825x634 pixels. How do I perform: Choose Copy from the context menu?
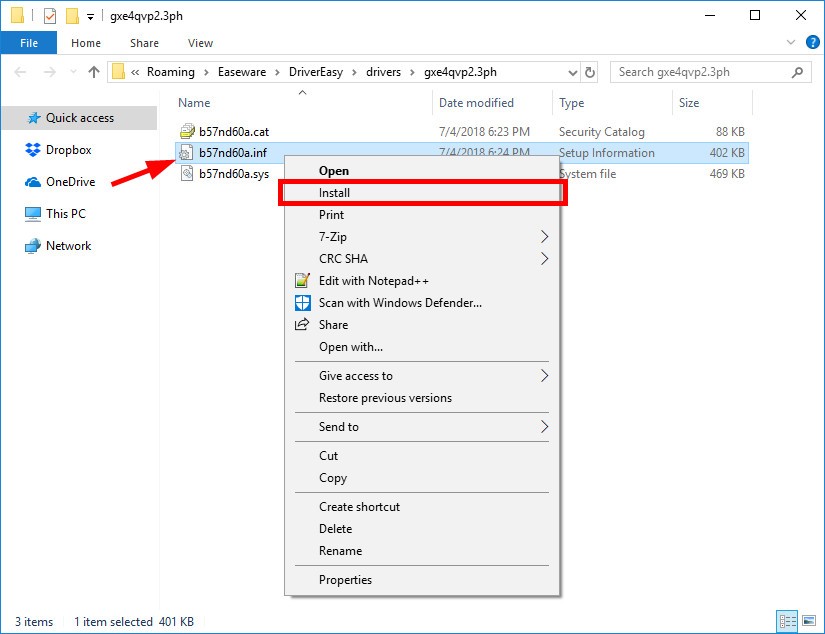(422, 478)
